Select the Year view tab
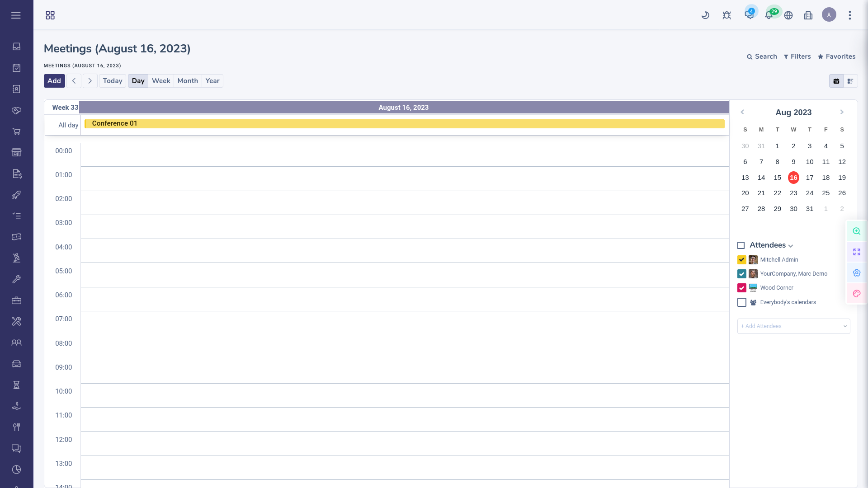The height and width of the screenshot is (488, 868). click(x=212, y=81)
